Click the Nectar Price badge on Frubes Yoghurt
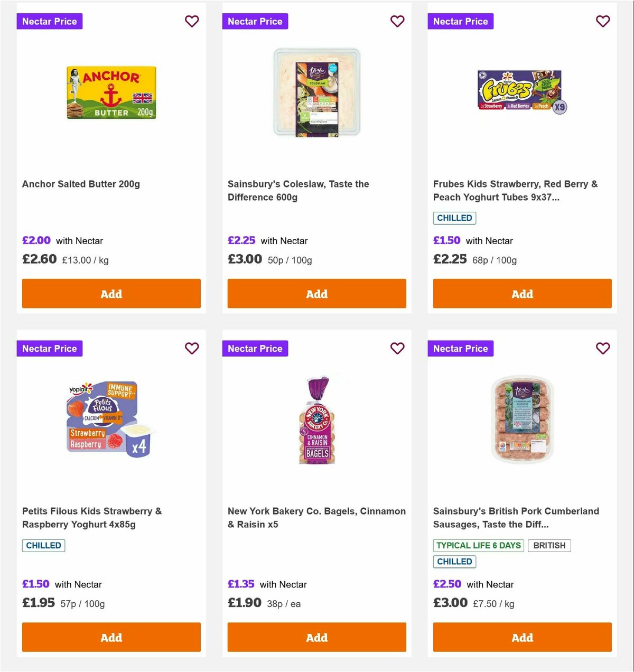Screen dimensions: 634x672 click(460, 21)
